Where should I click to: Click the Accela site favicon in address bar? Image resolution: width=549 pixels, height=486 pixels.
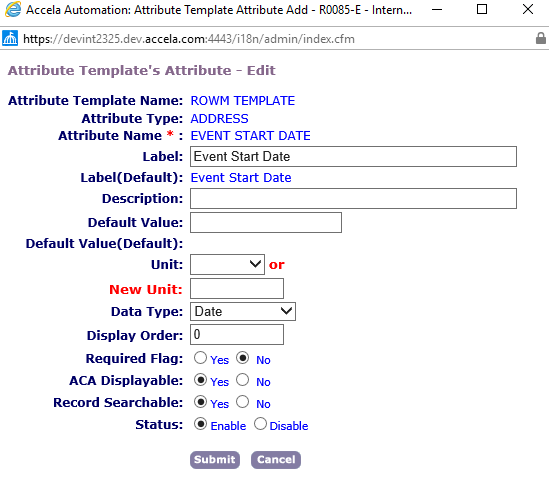pyautogui.click(x=10, y=38)
